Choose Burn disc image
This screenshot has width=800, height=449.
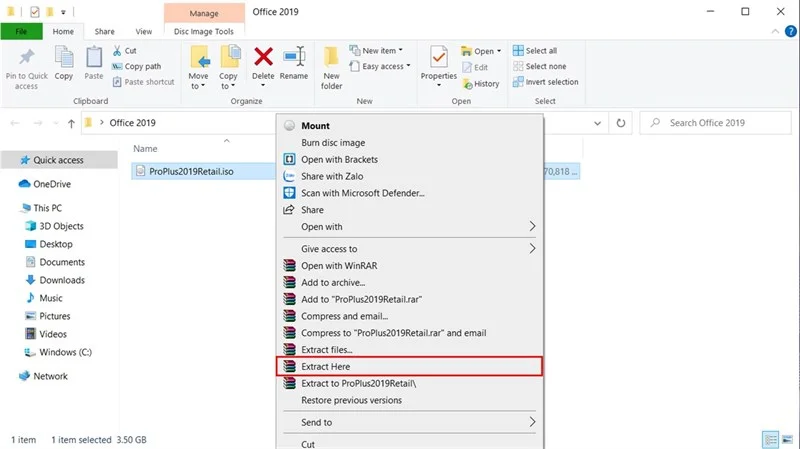[x=411, y=142]
